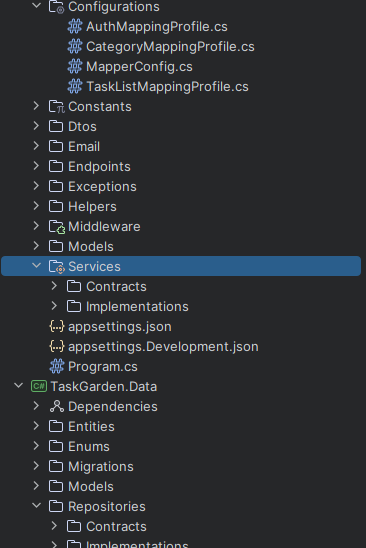This screenshot has width=366, height=548.
Task: Click the Configurations folder icon
Action: coord(57,7)
